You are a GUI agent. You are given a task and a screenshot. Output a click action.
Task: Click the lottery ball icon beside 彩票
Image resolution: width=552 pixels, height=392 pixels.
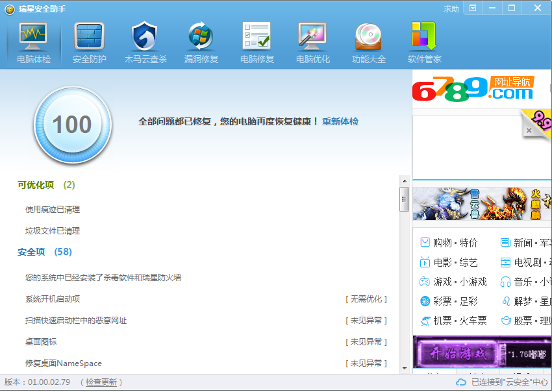pos(425,301)
